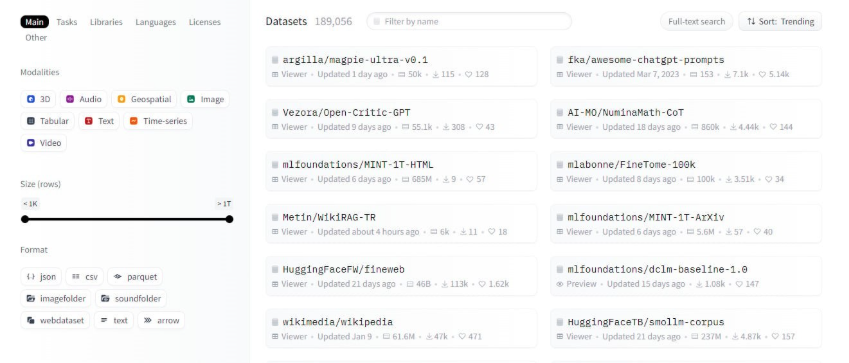Switch to the Licenses tab
This screenshot has height=363, width=849.
pyautogui.click(x=205, y=22)
